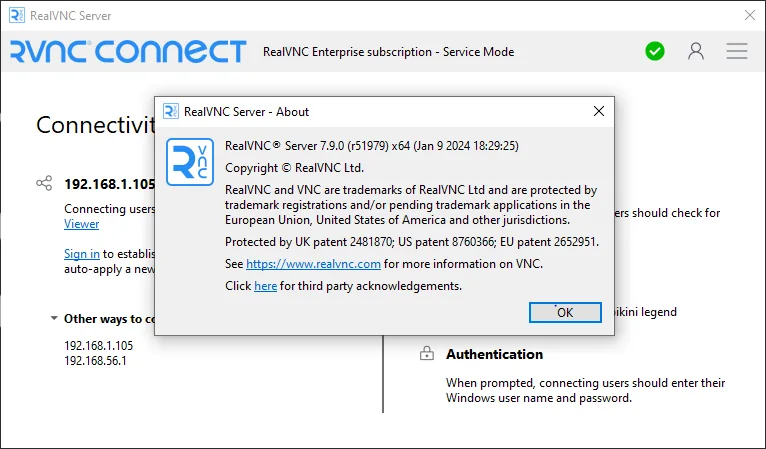Open the user account icon

[x=696, y=51]
